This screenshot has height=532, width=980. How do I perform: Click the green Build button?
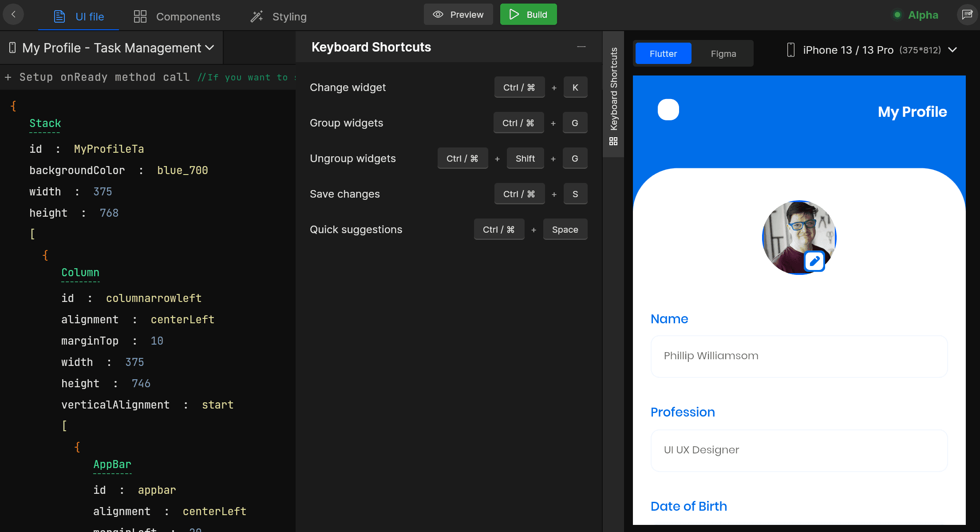(528, 14)
